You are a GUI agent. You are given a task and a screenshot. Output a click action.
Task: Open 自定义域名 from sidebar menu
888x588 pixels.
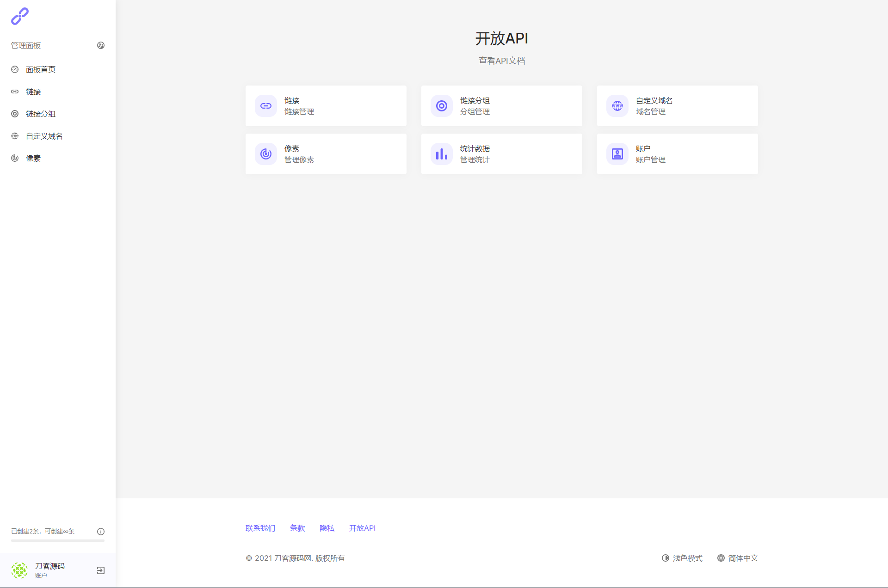pos(44,136)
